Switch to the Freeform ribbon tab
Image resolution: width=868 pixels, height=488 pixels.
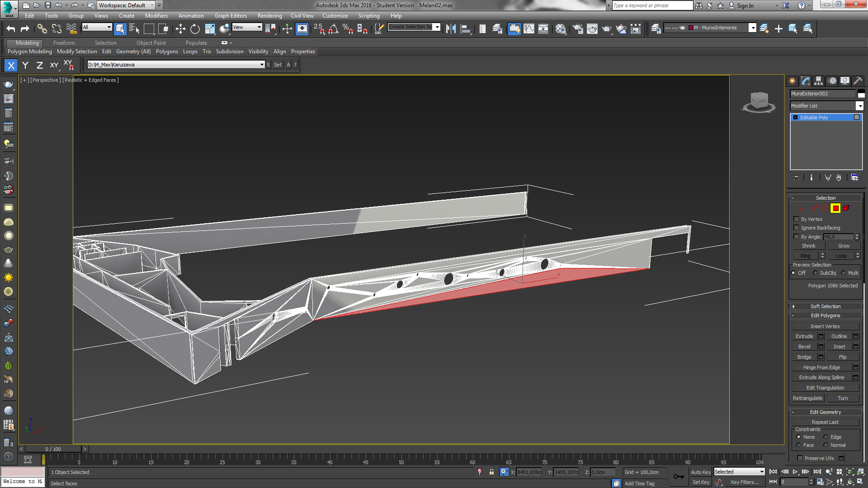[x=64, y=43]
